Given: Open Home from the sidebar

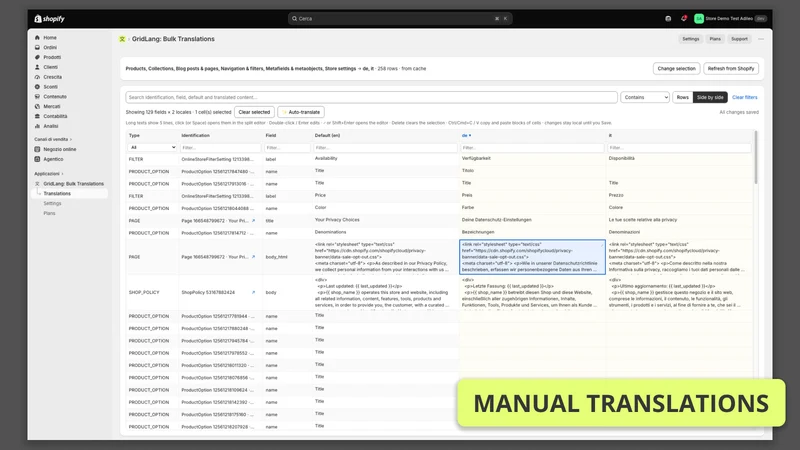Looking at the screenshot, I should click(x=49, y=38).
